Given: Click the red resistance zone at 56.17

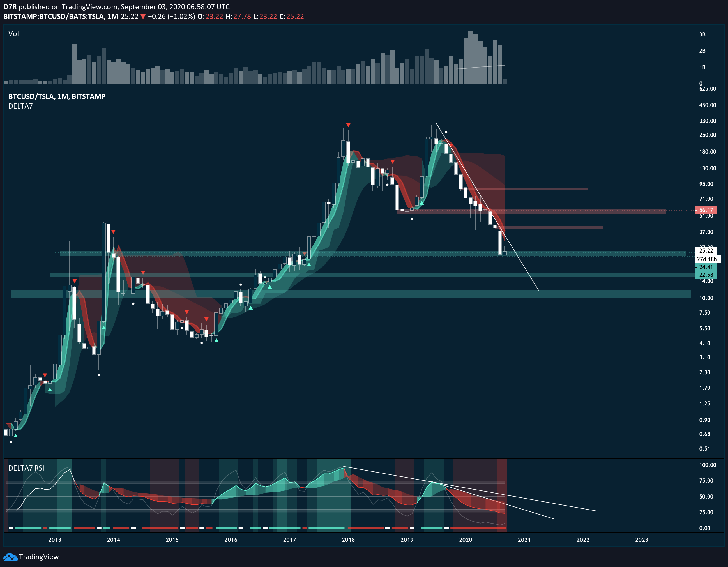Looking at the screenshot, I should point(532,211).
